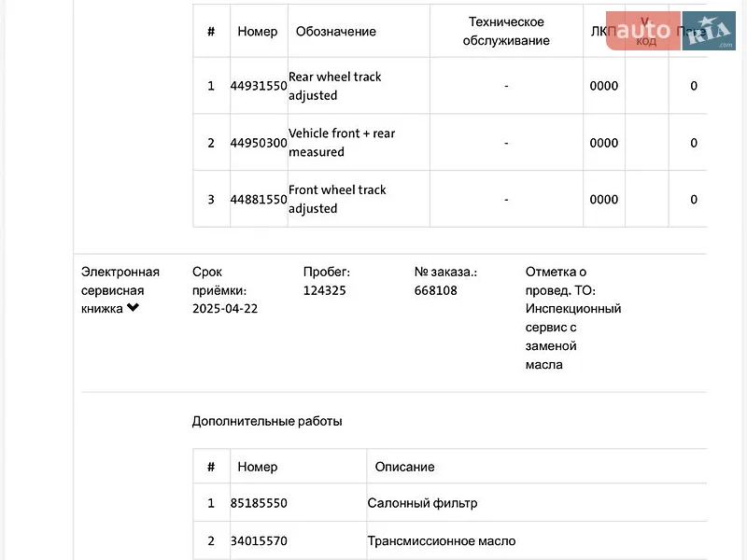Click the Техническое обслуживание column header
Image resolution: width=747 pixels, height=560 pixels.
506,31
